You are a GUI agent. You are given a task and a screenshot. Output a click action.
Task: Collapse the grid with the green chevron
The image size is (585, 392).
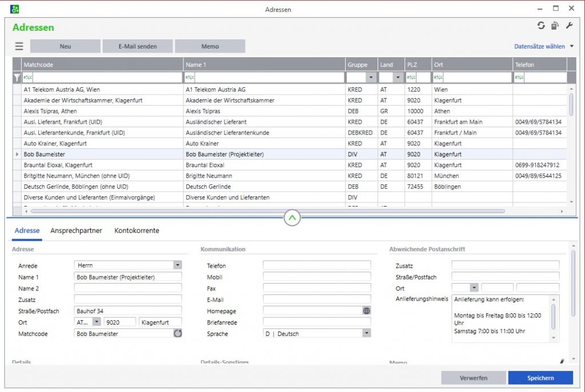coord(292,217)
